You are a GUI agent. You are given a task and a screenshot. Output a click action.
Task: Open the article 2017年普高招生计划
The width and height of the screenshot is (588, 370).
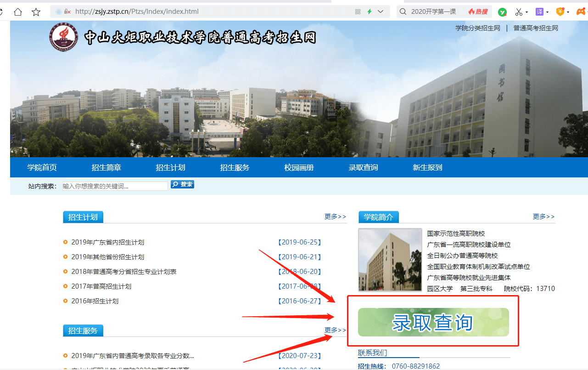tap(101, 286)
